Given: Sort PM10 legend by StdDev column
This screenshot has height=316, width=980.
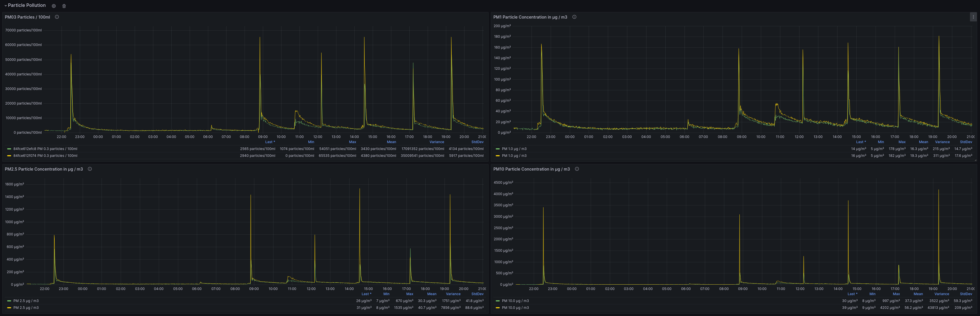Looking at the screenshot, I should click(x=966, y=294).
